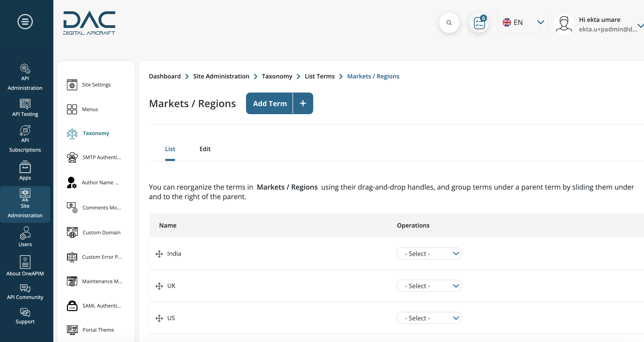Click the DAC Digital Apicraft logo
This screenshot has width=644, height=342.
(89, 23)
